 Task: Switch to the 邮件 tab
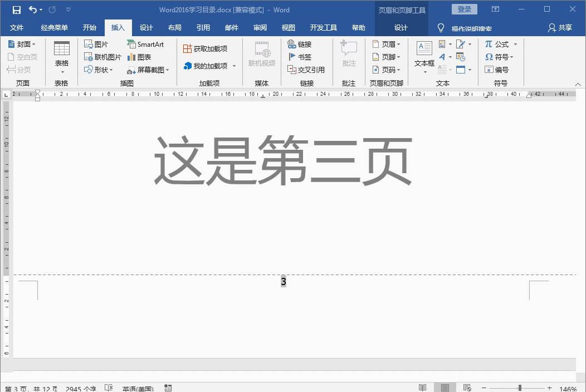pyautogui.click(x=231, y=28)
